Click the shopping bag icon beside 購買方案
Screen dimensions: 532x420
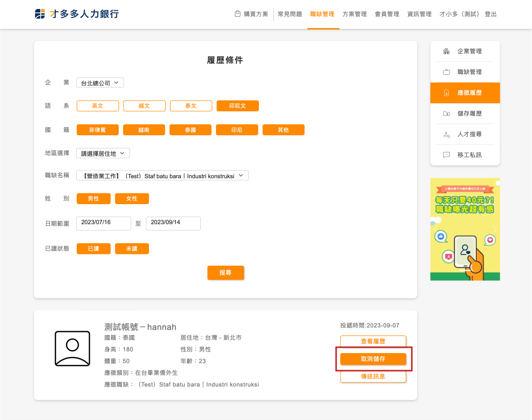(x=237, y=14)
